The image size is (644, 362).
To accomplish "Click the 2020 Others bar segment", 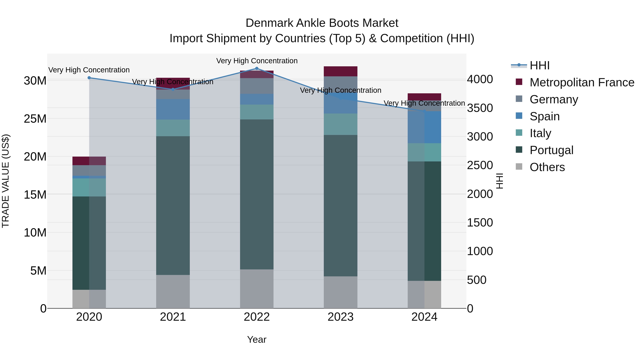I will coord(89,299).
